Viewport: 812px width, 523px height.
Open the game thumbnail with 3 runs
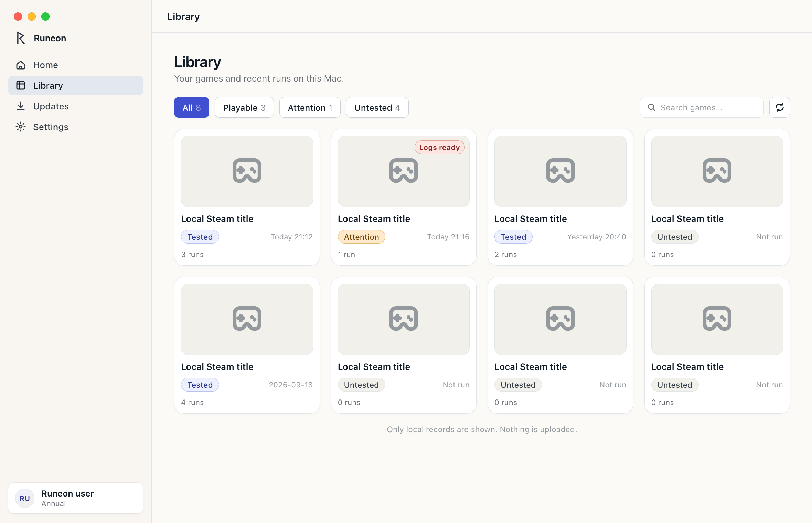pyautogui.click(x=247, y=171)
